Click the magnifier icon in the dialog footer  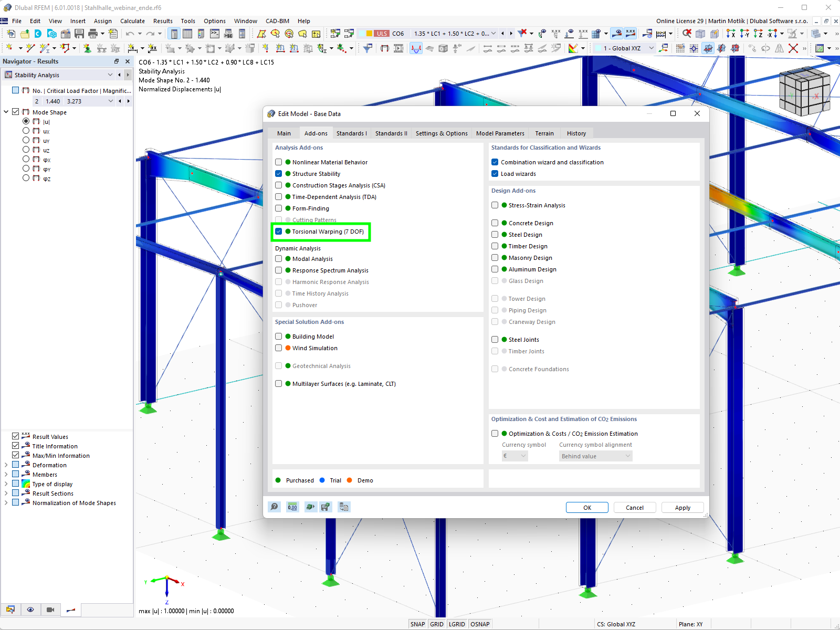pyautogui.click(x=274, y=507)
